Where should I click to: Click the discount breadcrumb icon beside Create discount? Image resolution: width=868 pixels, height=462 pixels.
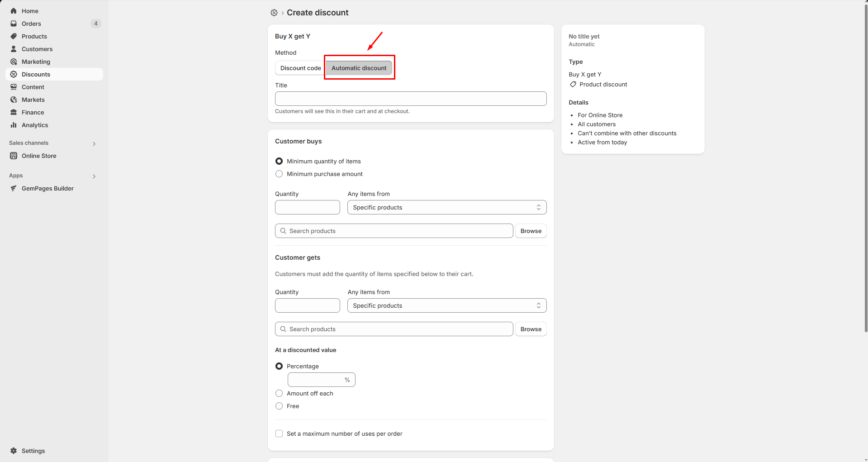(x=274, y=13)
